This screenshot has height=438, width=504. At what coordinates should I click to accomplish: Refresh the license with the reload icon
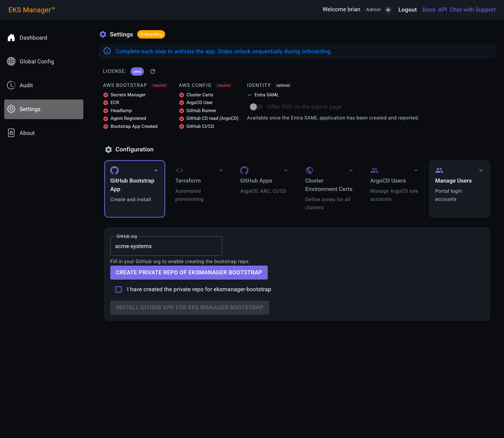[153, 71]
